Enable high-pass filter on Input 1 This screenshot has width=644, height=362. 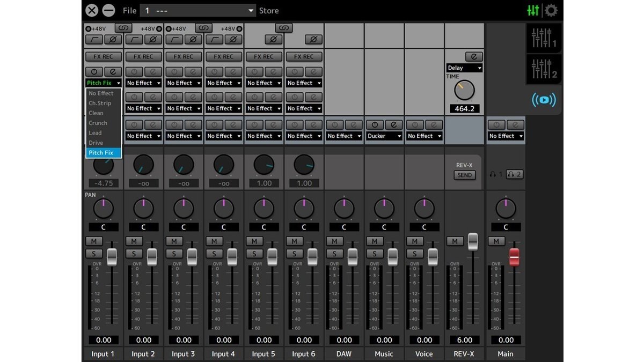click(x=95, y=40)
